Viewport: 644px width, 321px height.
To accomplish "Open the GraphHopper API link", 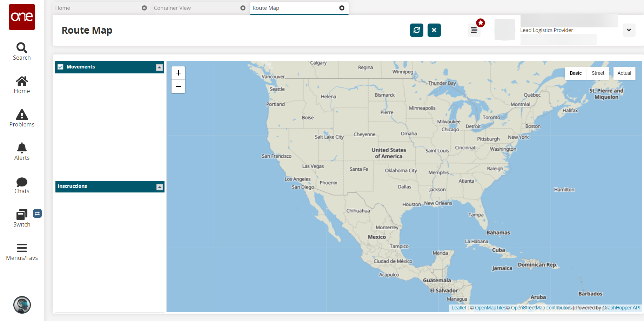I will pyautogui.click(x=621, y=308).
